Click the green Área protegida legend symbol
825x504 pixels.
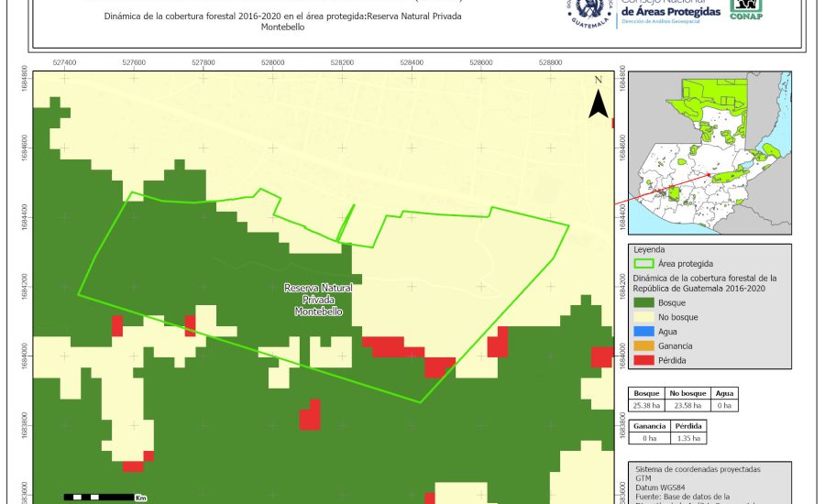(644, 263)
